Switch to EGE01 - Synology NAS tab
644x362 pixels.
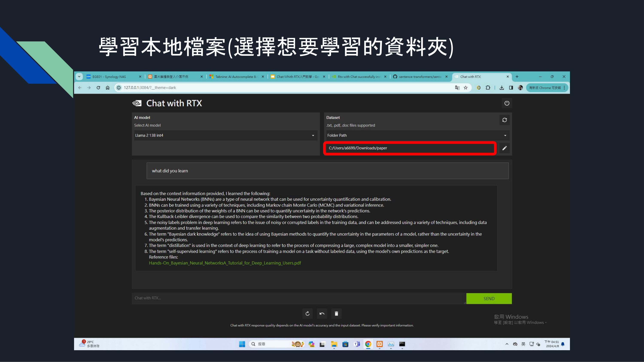pos(109,77)
